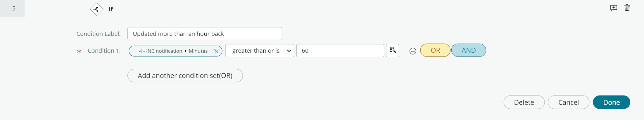Select step number 5 row header
644x120 pixels.
13,8
